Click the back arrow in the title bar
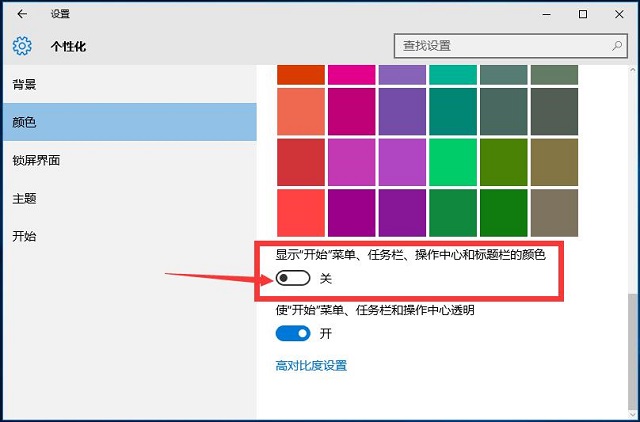 22,14
